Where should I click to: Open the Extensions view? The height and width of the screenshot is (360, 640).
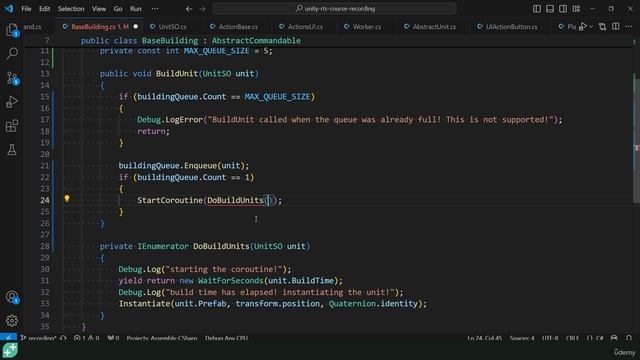click(x=12, y=126)
